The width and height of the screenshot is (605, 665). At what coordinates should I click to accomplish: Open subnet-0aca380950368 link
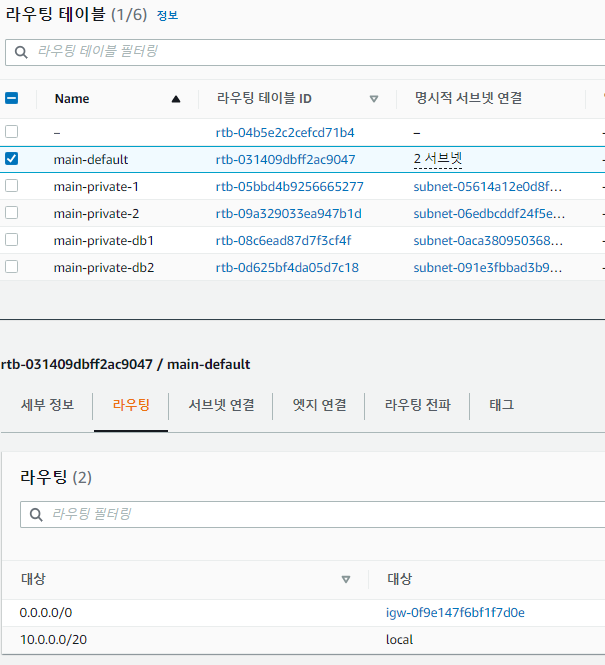pyautogui.click(x=488, y=240)
